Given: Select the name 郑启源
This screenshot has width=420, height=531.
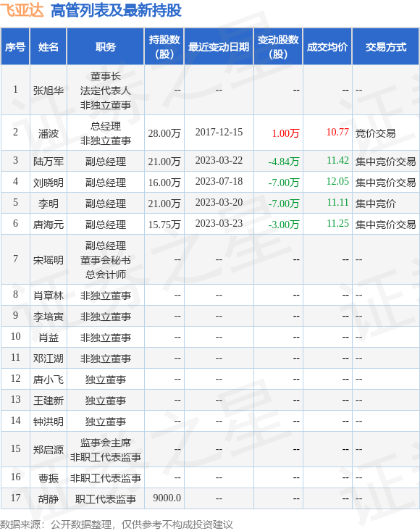Looking at the screenshot, I should pyautogui.click(x=49, y=450).
